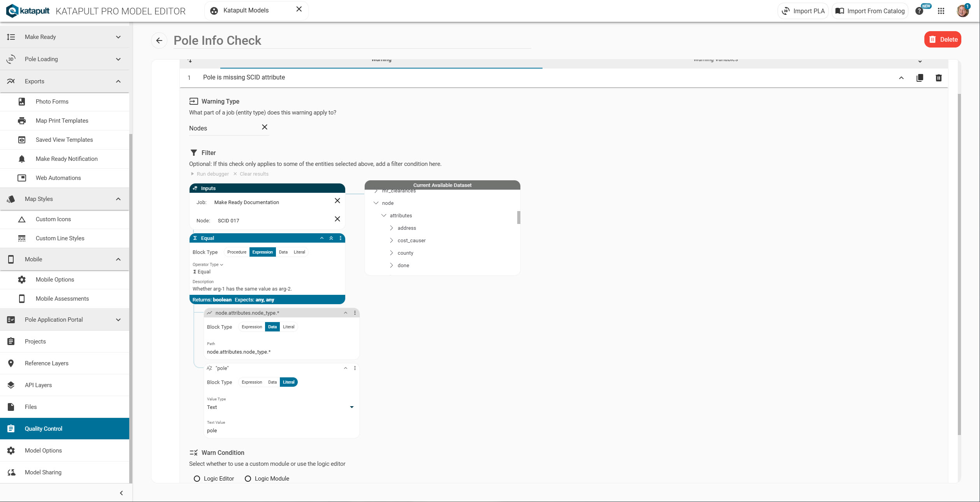
Task: Click the red Delete button
Action: coord(942,39)
